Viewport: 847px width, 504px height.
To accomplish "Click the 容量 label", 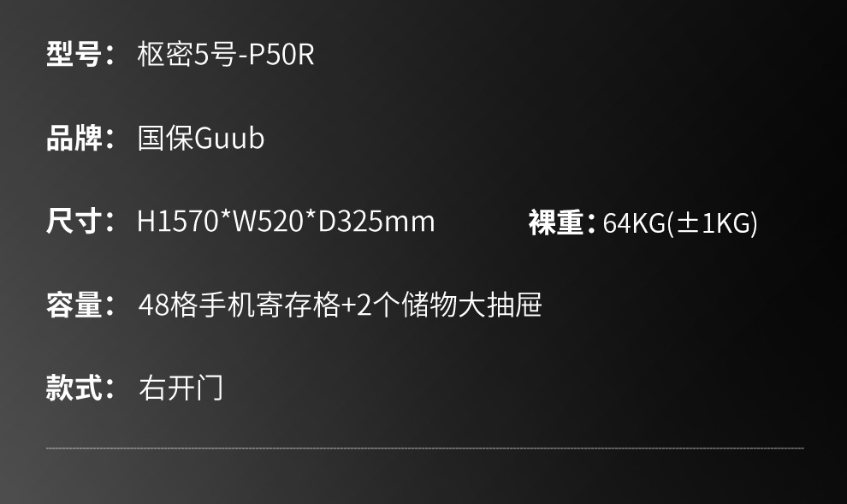I will 74,305.
